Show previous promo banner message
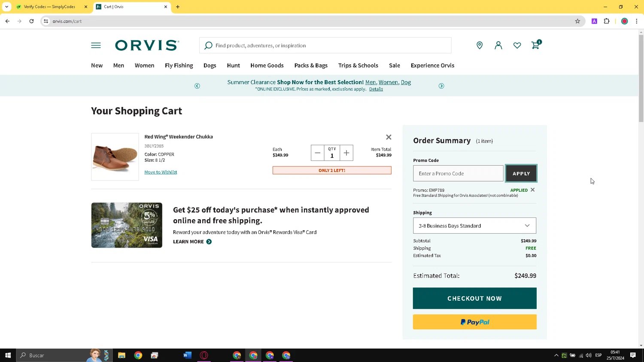 coord(197,86)
